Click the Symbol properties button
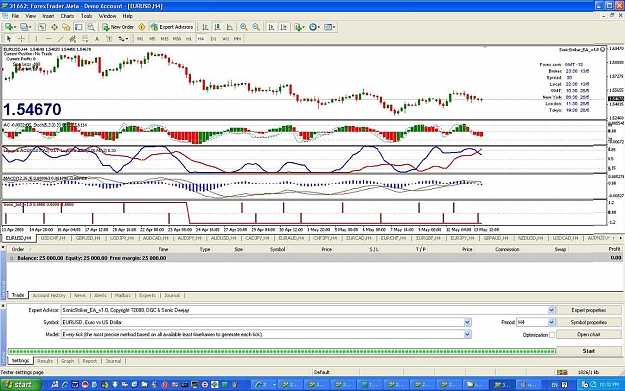625x391 pixels. point(588,322)
